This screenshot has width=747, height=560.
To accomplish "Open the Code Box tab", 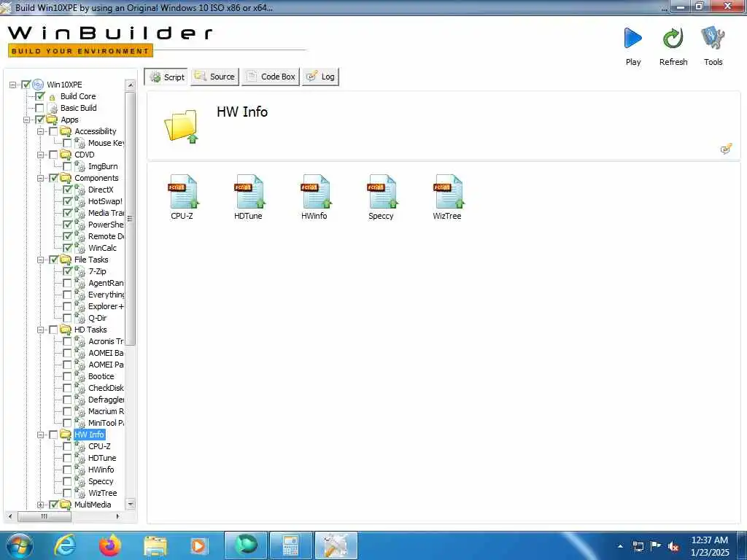I will [x=271, y=77].
